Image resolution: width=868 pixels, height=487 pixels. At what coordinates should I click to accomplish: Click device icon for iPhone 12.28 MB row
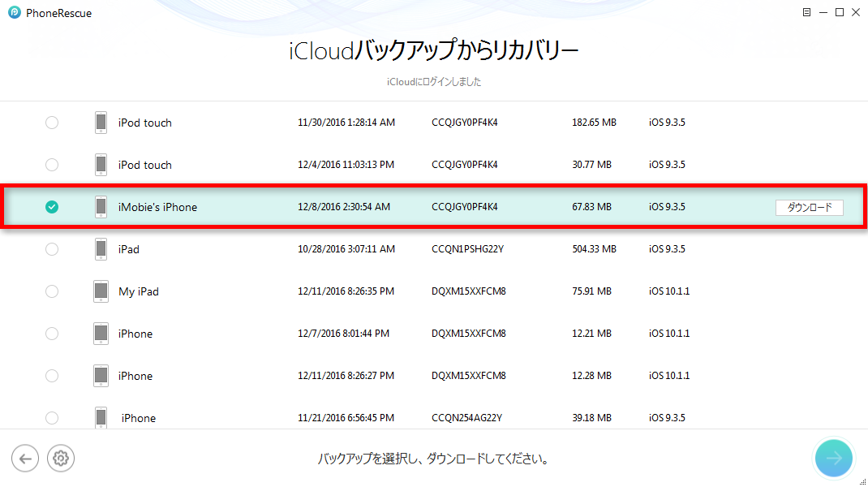(101, 376)
